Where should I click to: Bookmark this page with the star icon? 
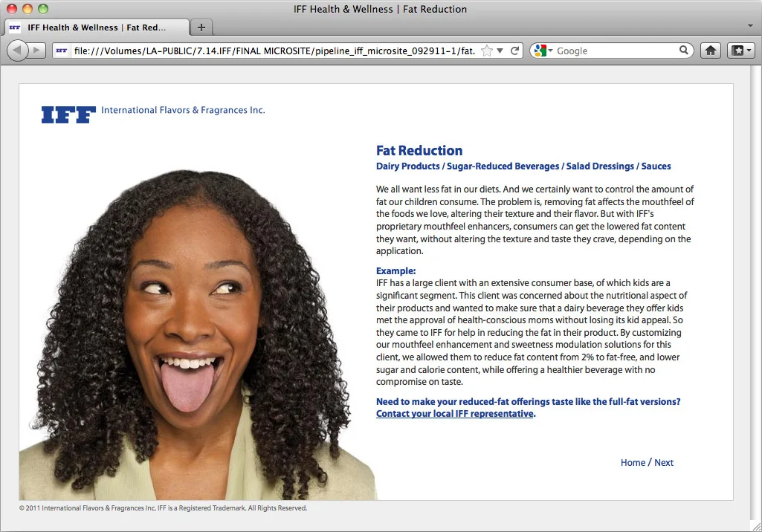(x=486, y=51)
